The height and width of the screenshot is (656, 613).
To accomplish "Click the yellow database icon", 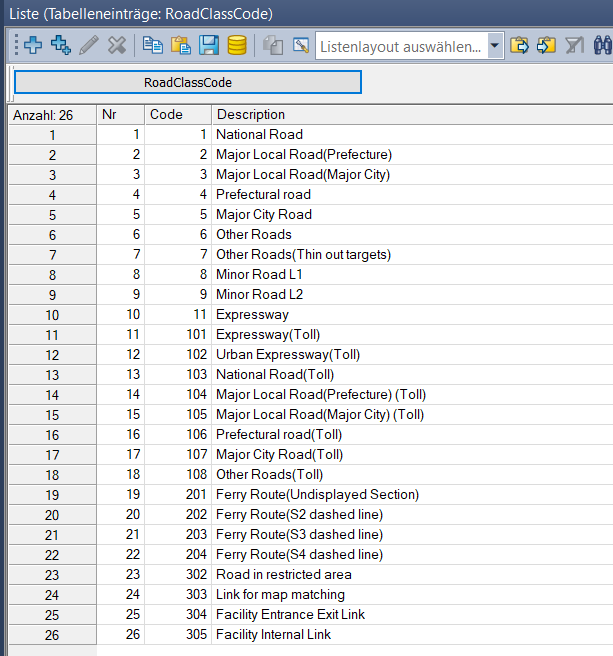I will pos(237,45).
